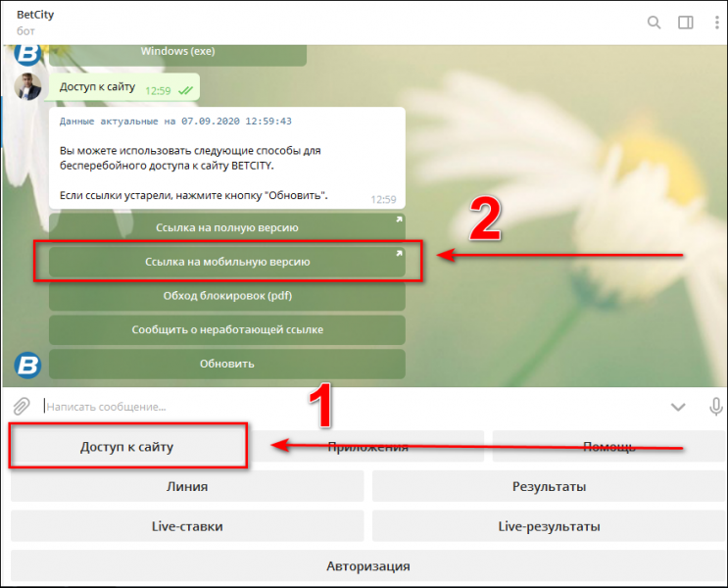Image resolution: width=728 pixels, height=588 pixels.
Task: Click double-check read marks on sent message
Action: pyautogui.click(x=185, y=90)
